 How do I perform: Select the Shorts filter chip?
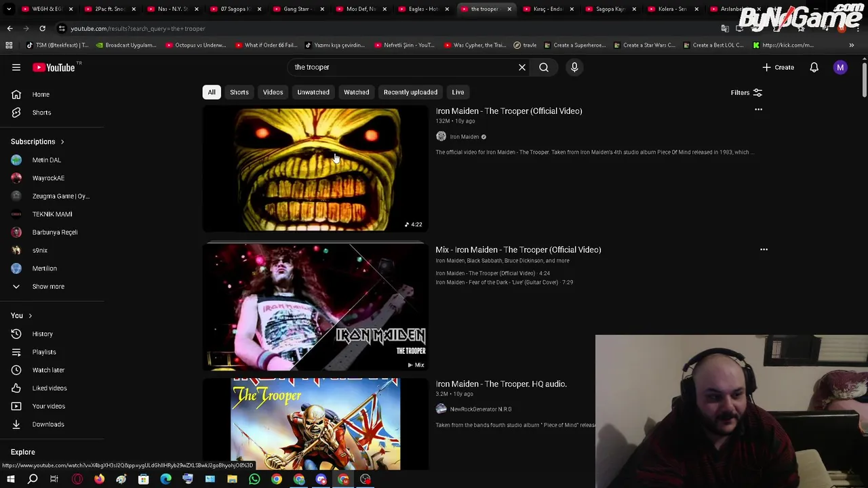point(239,92)
